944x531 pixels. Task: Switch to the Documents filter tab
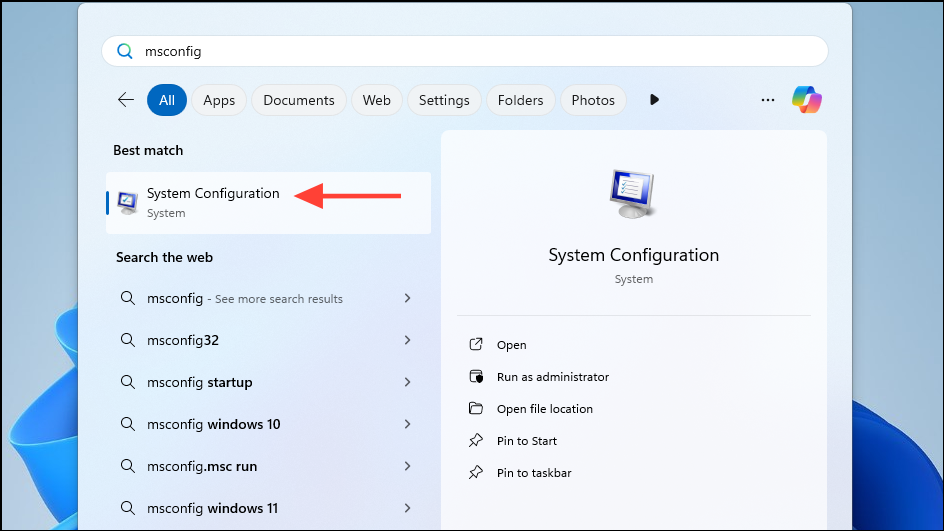tap(299, 100)
